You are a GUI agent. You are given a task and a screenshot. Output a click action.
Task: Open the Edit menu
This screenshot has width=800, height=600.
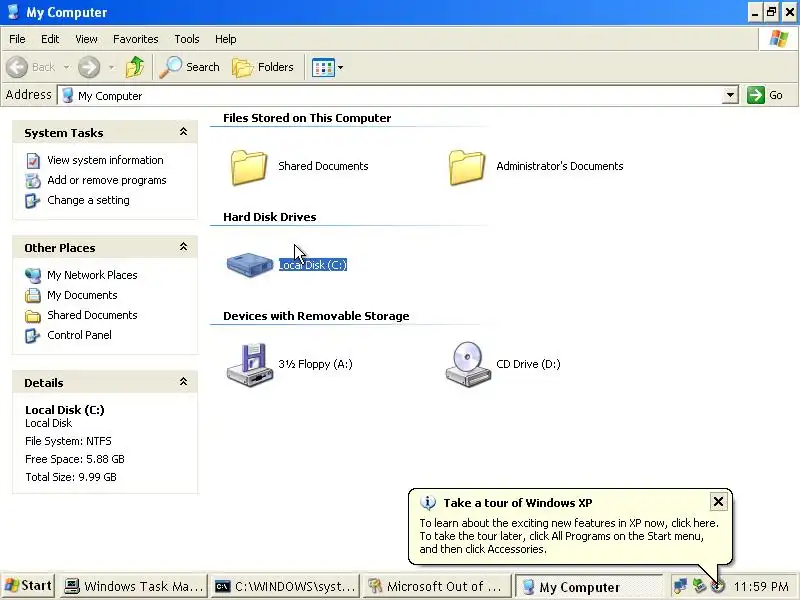point(50,39)
